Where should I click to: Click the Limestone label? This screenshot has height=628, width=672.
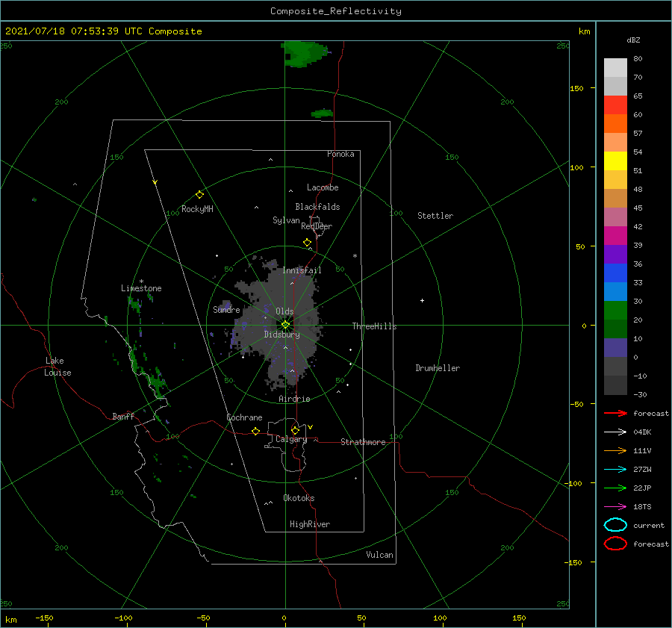pos(141,288)
